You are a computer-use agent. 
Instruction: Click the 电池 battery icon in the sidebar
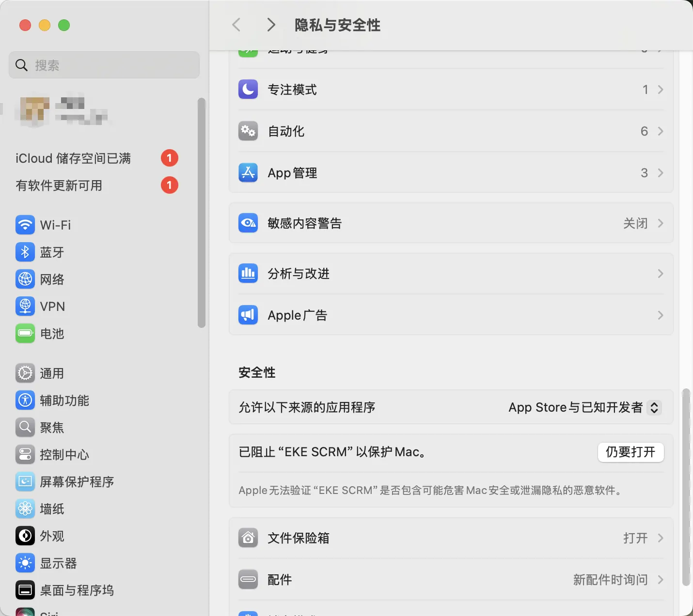[x=25, y=333]
